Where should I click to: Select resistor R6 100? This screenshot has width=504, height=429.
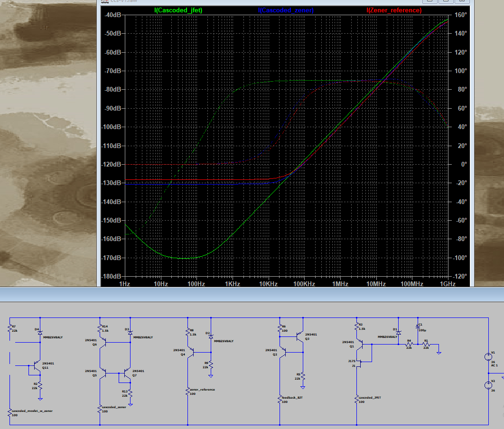pos(280,328)
